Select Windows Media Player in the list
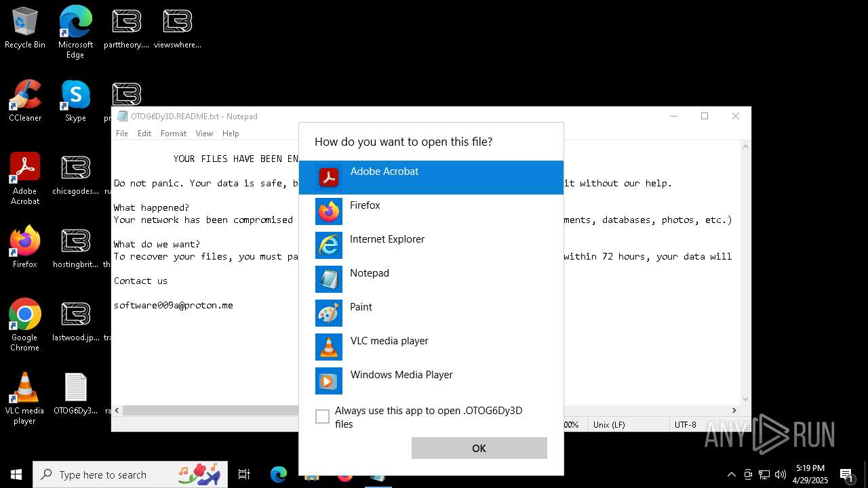Screen dimensions: 868x488 click(x=431, y=381)
